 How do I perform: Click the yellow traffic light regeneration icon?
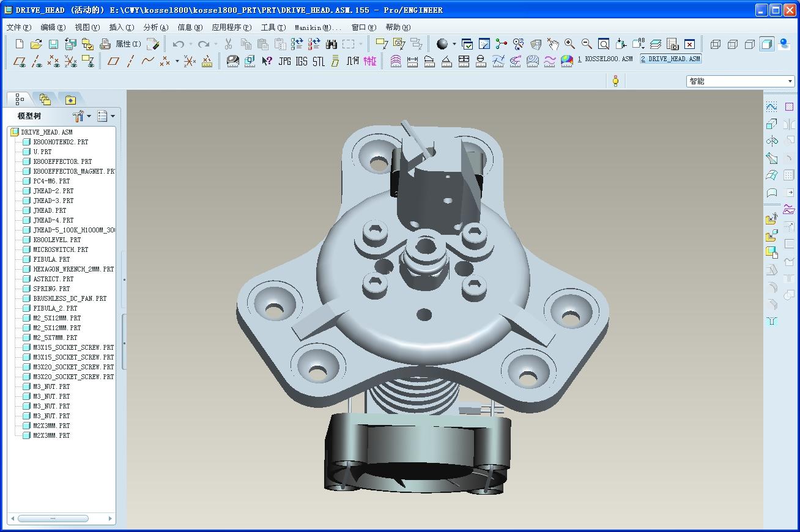click(x=615, y=81)
